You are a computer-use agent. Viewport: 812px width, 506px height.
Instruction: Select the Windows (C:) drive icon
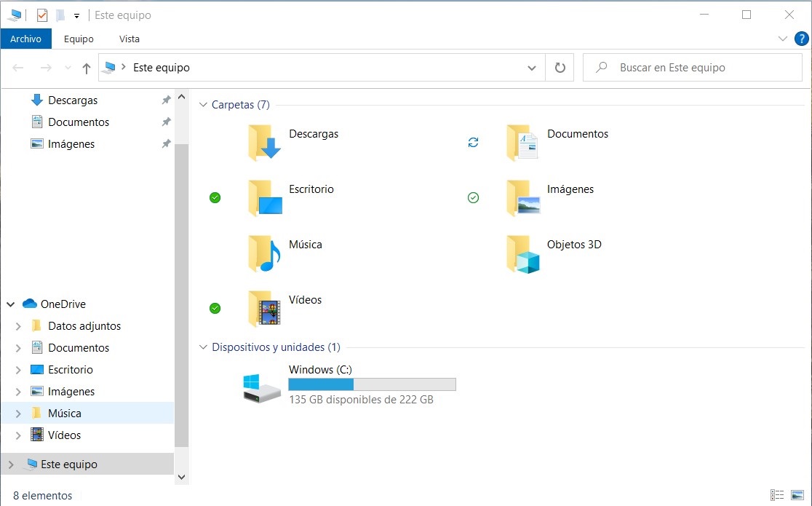pyautogui.click(x=261, y=387)
